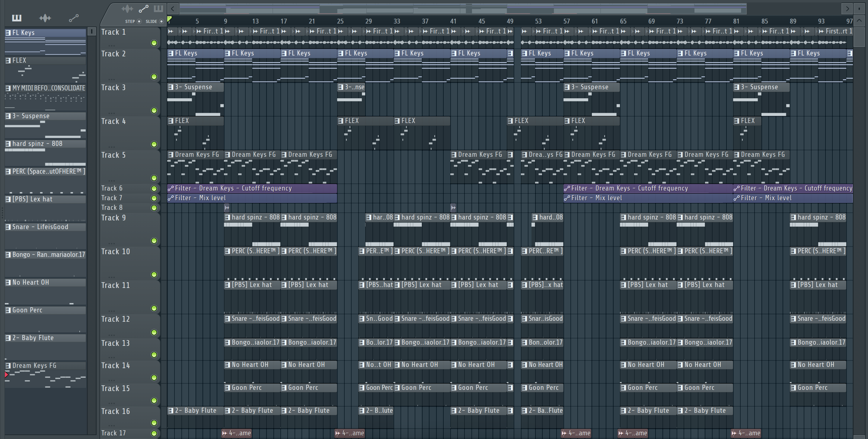Mute Track 3 with its green LED
Viewport: 868px width, 439px height.
point(154,110)
